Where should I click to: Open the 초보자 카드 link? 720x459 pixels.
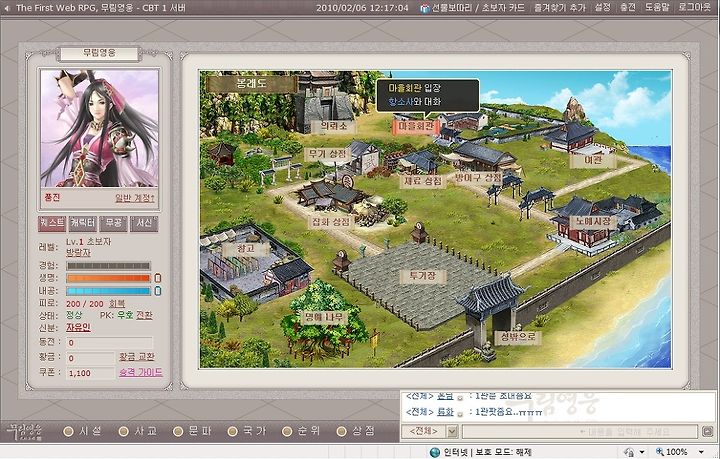click(503, 8)
